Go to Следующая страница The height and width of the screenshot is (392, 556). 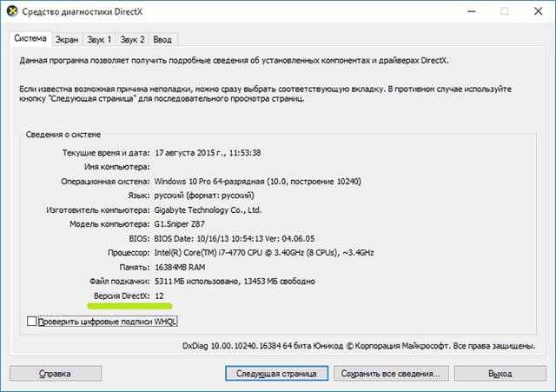(x=276, y=373)
